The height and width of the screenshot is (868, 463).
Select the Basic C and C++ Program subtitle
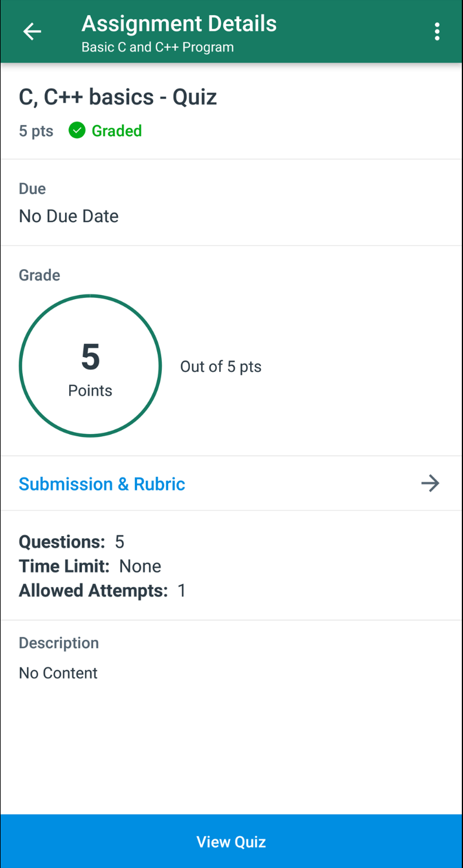(157, 48)
